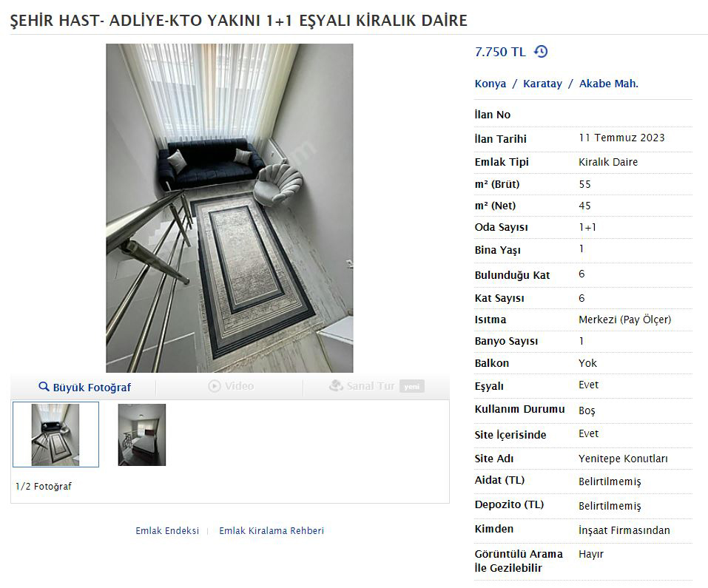708x588 pixels.
Task: Click the 1/2 Fotoğraf counter label
Action: (x=44, y=486)
